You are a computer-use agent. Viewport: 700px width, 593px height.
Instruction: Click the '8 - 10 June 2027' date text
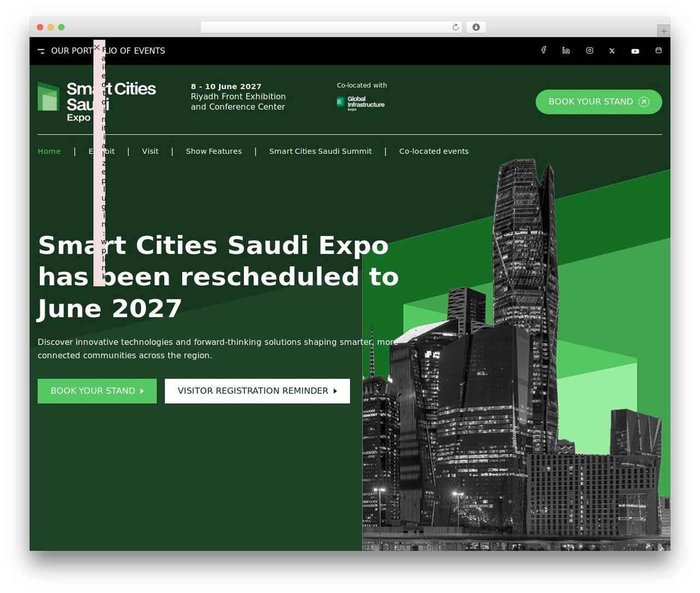[226, 86]
